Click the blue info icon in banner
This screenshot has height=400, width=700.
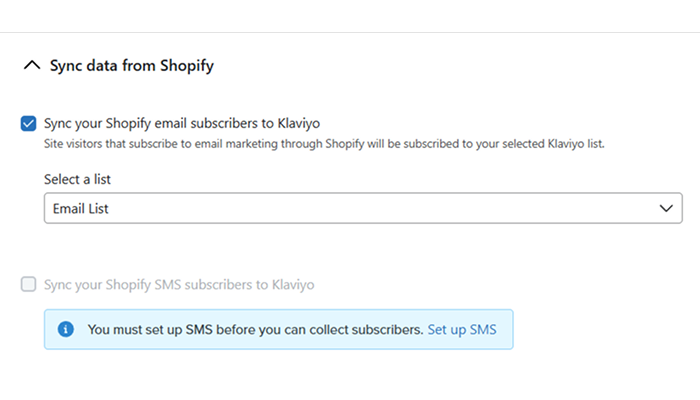point(66,329)
